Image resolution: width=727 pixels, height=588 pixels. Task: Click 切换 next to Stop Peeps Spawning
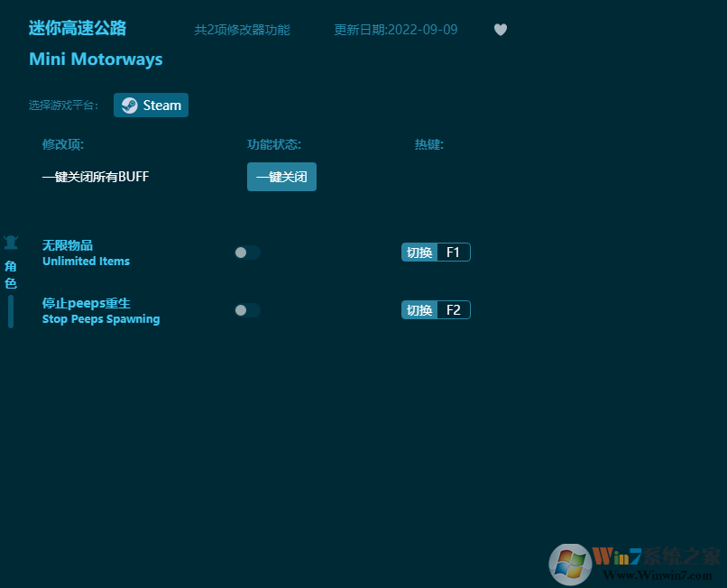419,309
